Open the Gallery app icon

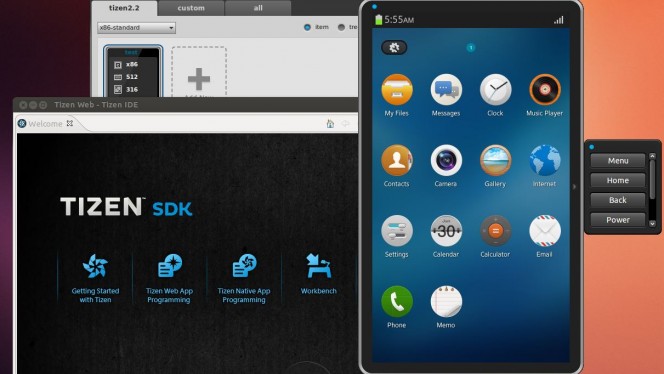pyautogui.click(x=495, y=161)
